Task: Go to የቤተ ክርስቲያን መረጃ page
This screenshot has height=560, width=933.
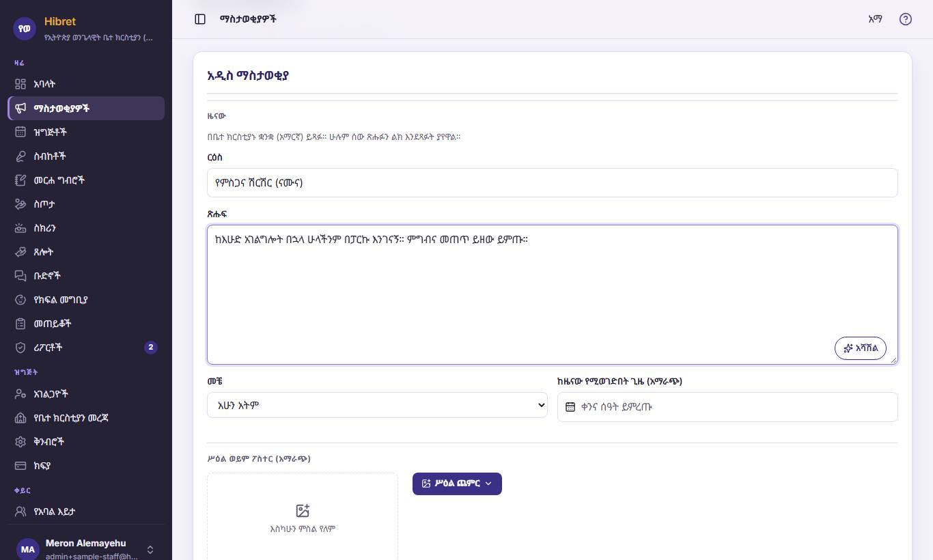Action: coord(86,418)
